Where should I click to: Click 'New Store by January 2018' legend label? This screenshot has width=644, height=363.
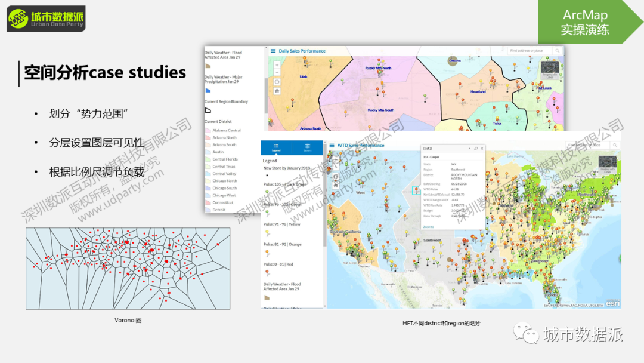[286, 168]
